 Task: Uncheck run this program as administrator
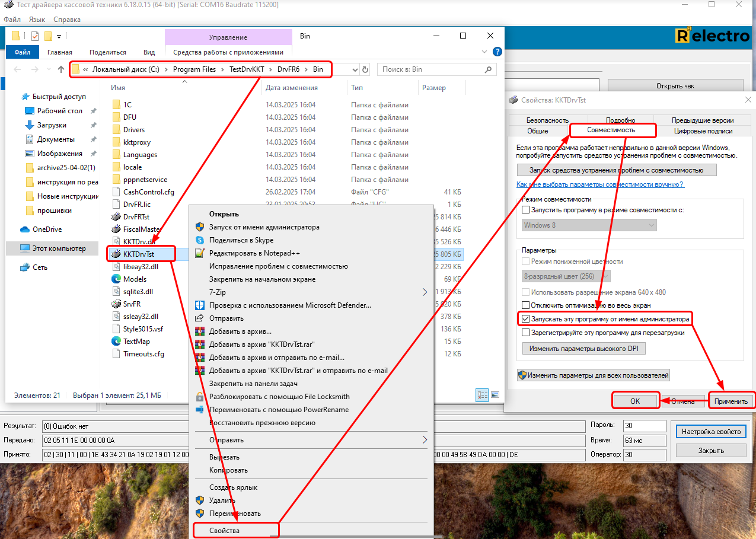(x=525, y=319)
